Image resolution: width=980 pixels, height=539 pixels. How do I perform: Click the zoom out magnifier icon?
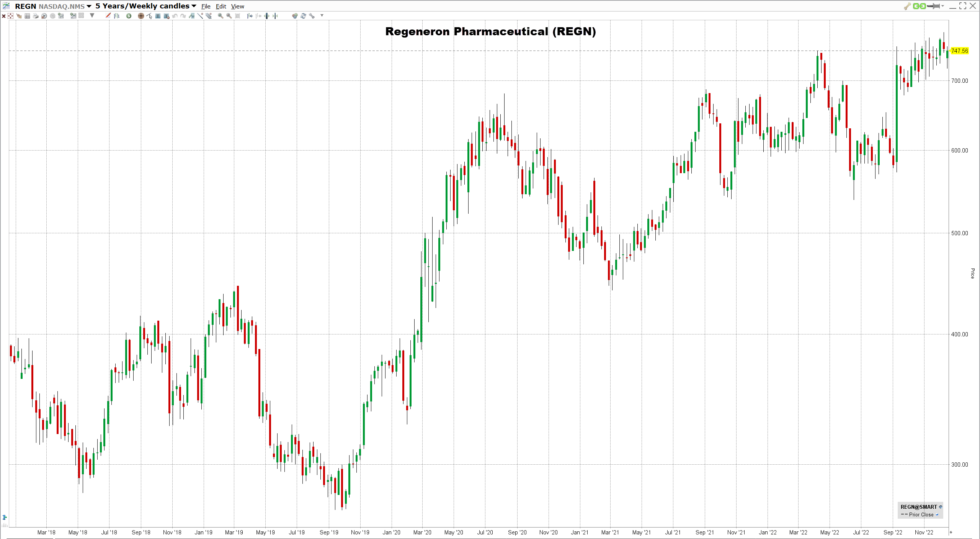[x=229, y=16]
